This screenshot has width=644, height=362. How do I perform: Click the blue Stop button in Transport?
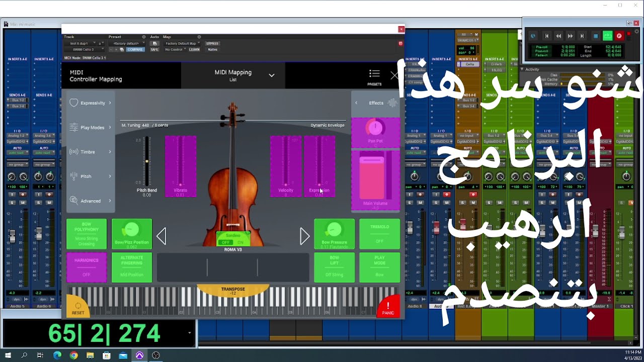[596, 36]
